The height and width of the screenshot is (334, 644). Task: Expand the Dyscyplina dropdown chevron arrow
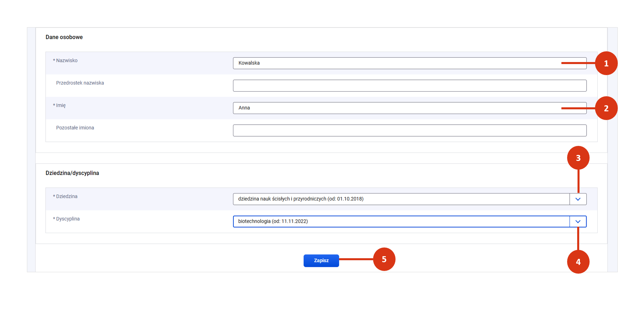(578, 222)
